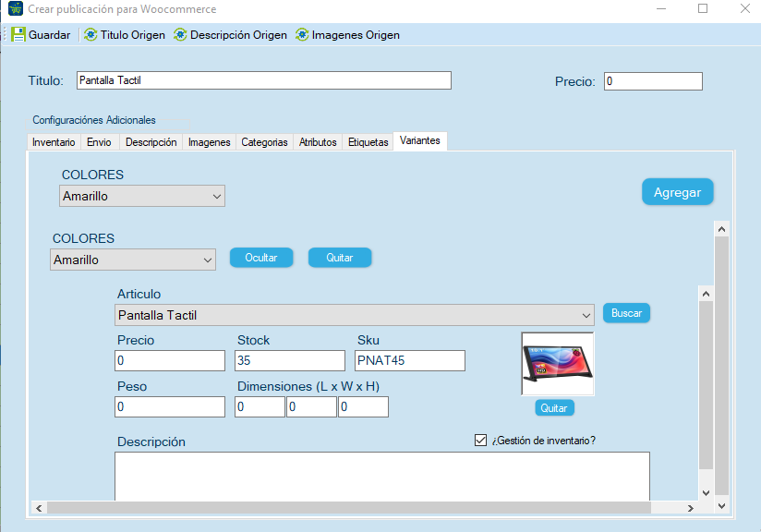
Task: Open the Descripción tab
Action: point(151,142)
